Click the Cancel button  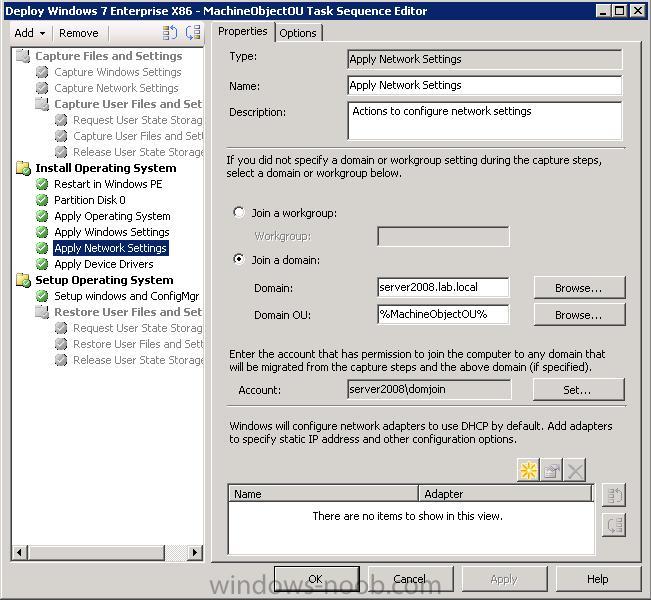(410, 579)
